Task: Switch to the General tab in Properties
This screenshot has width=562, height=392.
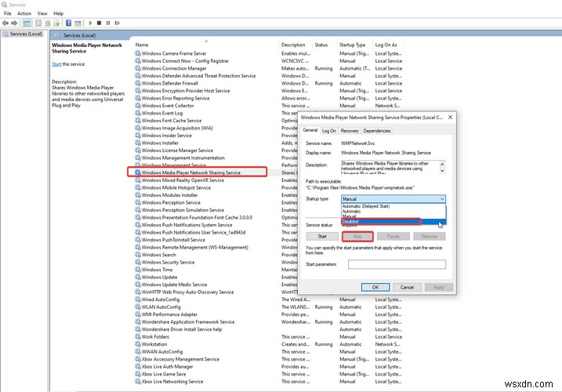Action: 310,130
